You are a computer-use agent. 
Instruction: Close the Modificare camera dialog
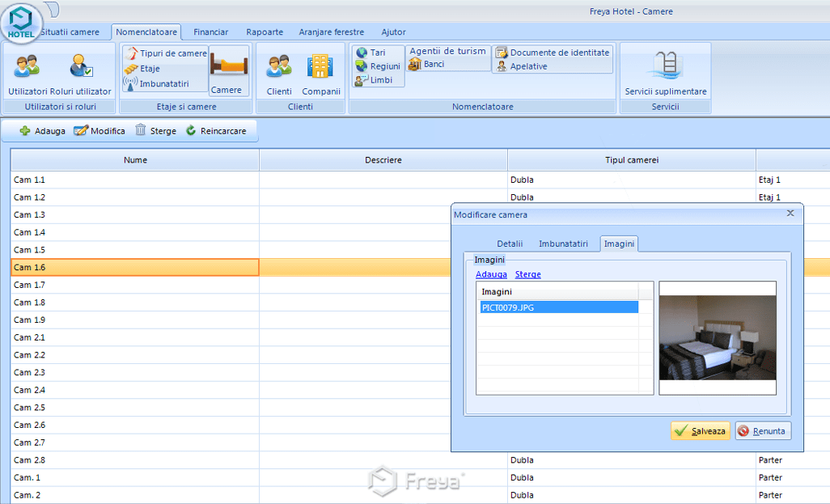pyautogui.click(x=790, y=214)
